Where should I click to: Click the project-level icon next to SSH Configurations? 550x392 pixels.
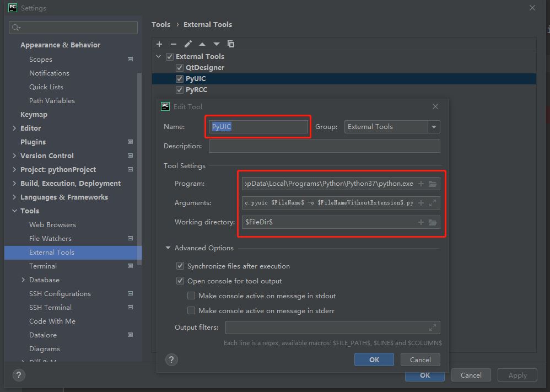click(x=131, y=293)
